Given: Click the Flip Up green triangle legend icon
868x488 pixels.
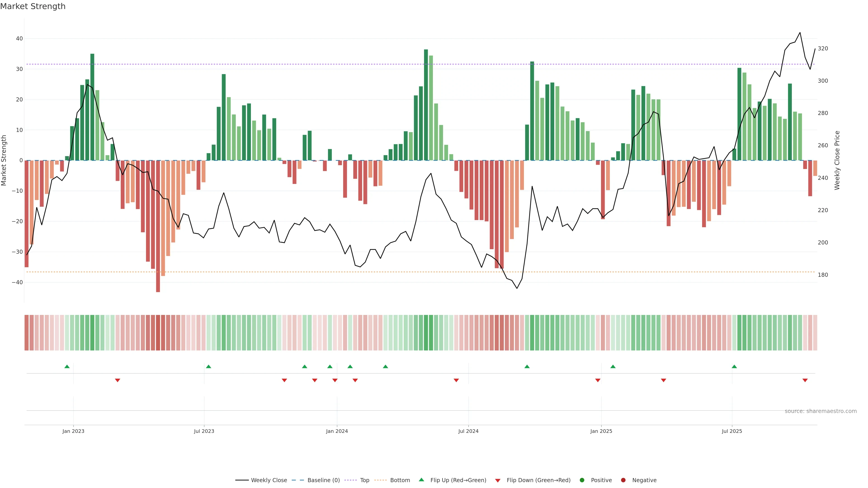Looking at the screenshot, I should (x=421, y=480).
